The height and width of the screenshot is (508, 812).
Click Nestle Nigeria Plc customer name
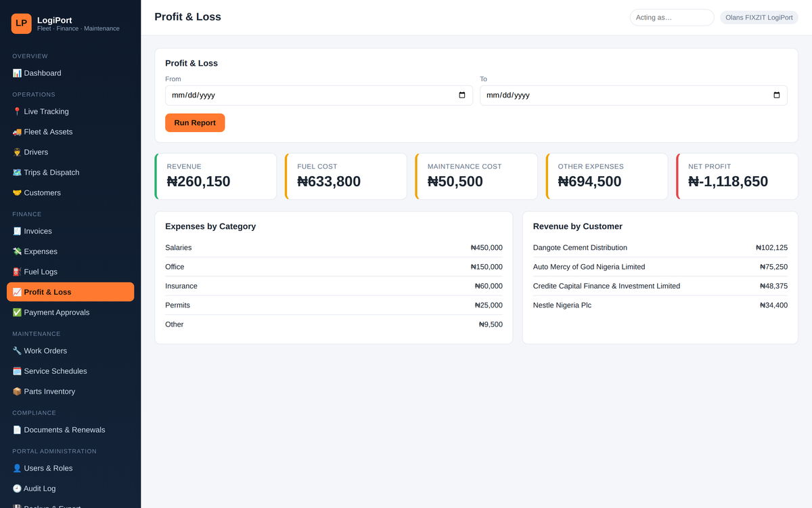click(562, 305)
